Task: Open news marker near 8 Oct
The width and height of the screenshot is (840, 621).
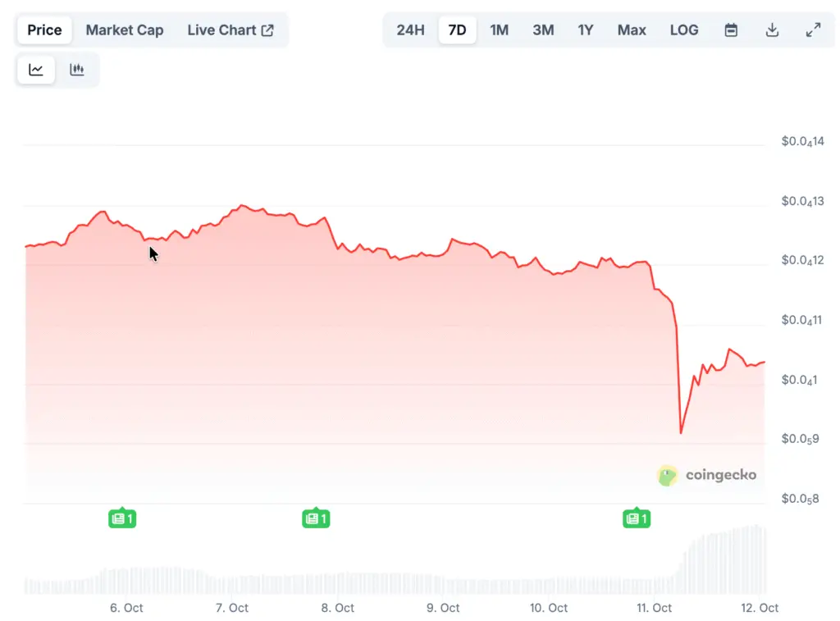Action: (x=316, y=518)
